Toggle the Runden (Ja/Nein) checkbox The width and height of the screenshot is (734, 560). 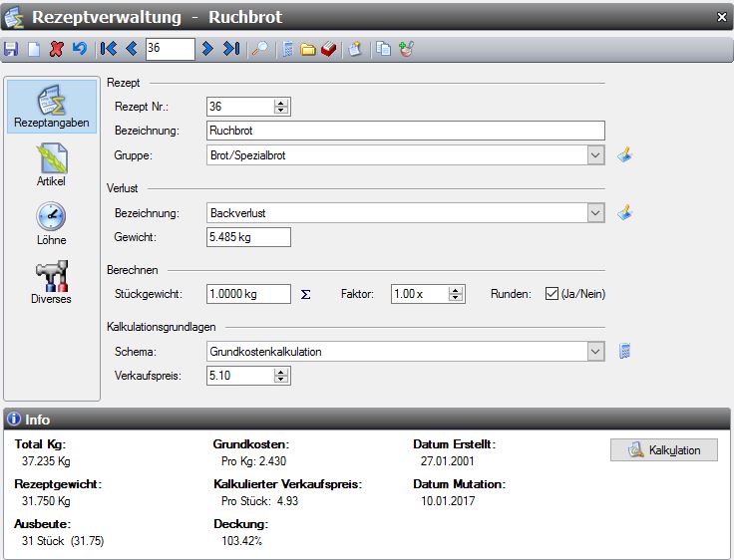coord(550,294)
